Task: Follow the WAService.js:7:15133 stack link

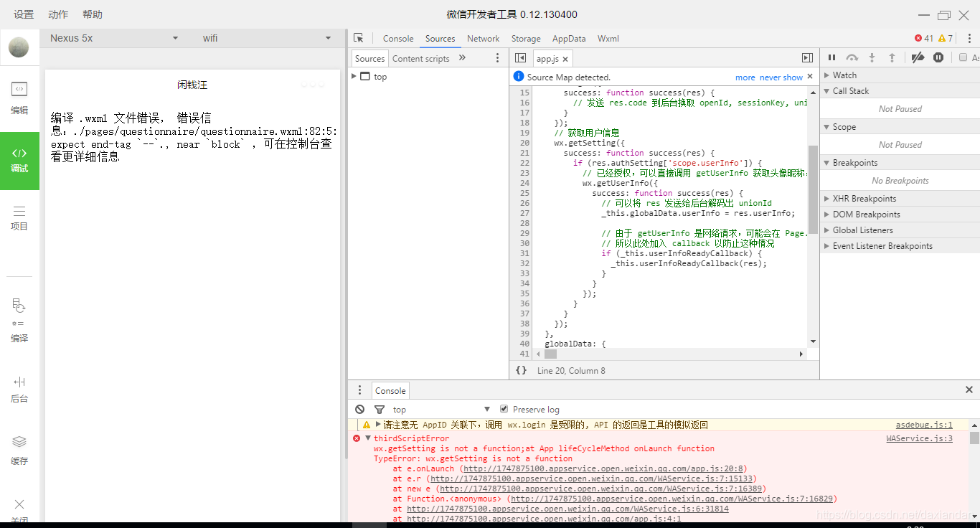Action: pyautogui.click(x=592, y=478)
